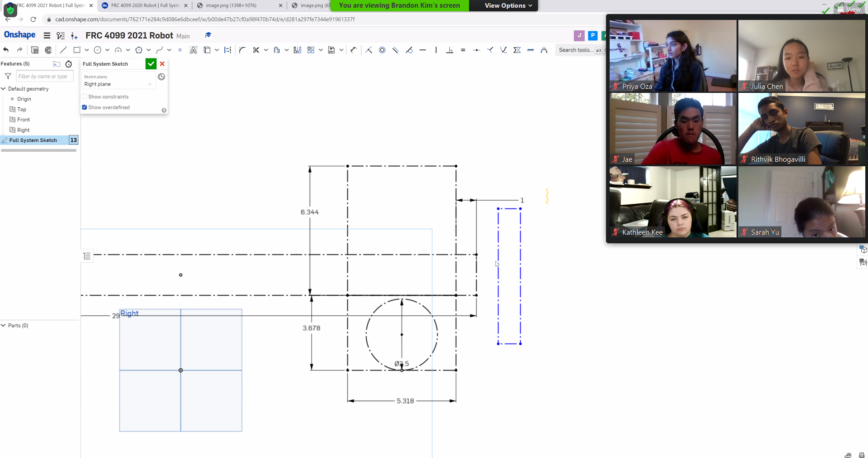868x458 pixels.
Task: Select the Spline tool
Action: click(x=160, y=50)
